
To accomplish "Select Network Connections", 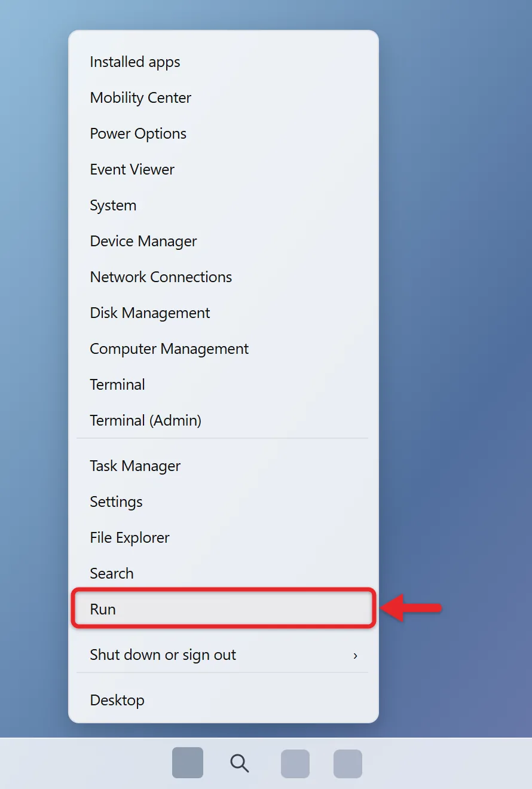I will tap(224, 277).
